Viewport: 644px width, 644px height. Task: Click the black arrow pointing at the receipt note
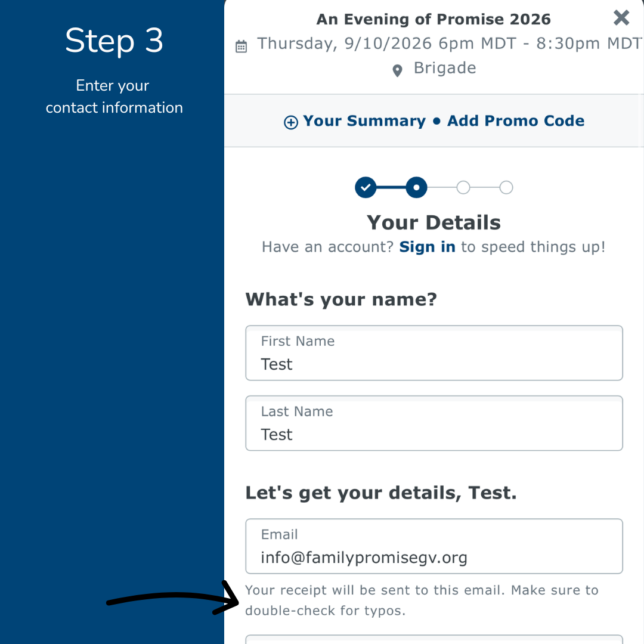click(172, 599)
